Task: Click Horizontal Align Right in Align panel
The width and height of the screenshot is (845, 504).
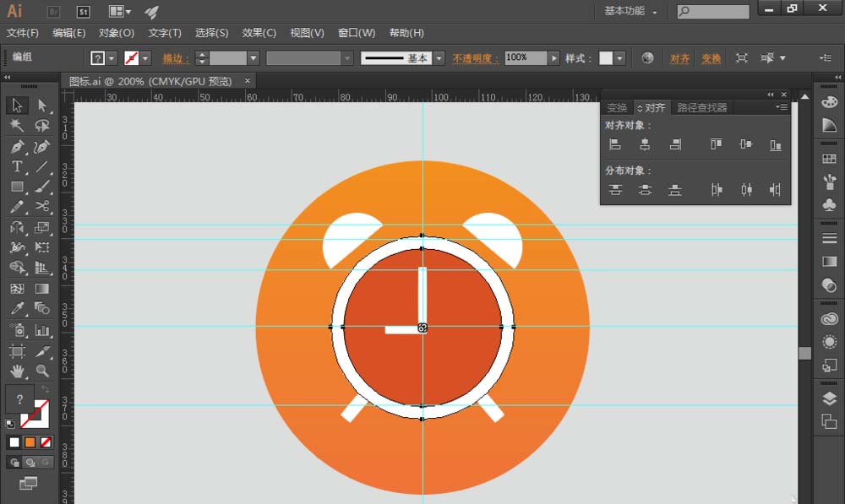Action: tap(674, 144)
